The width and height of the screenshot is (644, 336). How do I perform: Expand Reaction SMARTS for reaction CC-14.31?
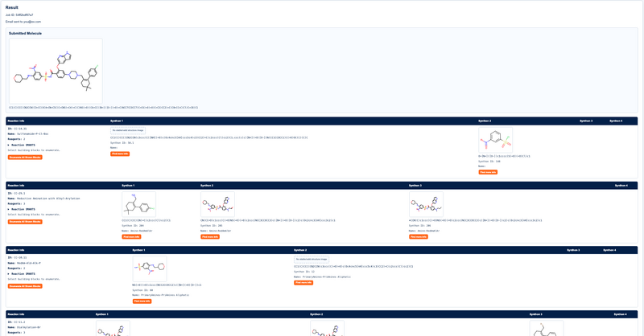click(x=22, y=145)
